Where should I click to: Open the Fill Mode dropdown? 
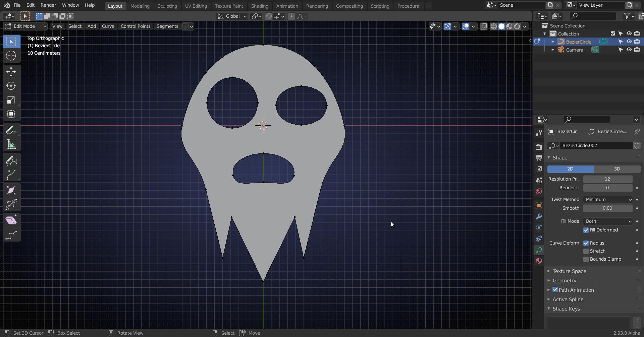pyautogui.click(x=608, y=221)
